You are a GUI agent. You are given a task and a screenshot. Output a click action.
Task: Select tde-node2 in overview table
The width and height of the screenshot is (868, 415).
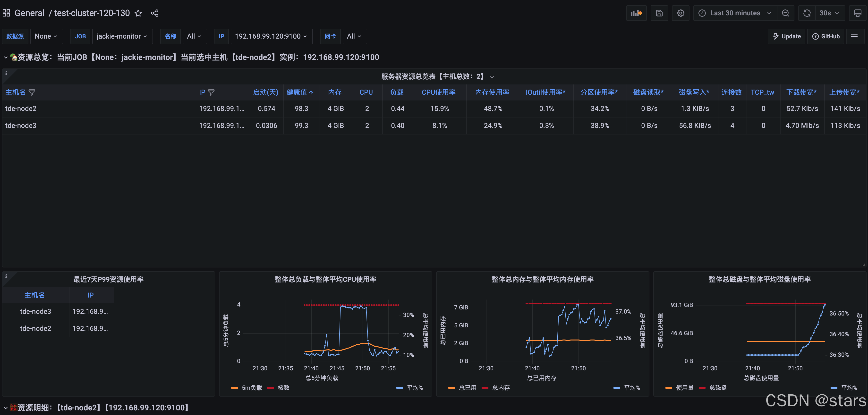click(21, 109)
